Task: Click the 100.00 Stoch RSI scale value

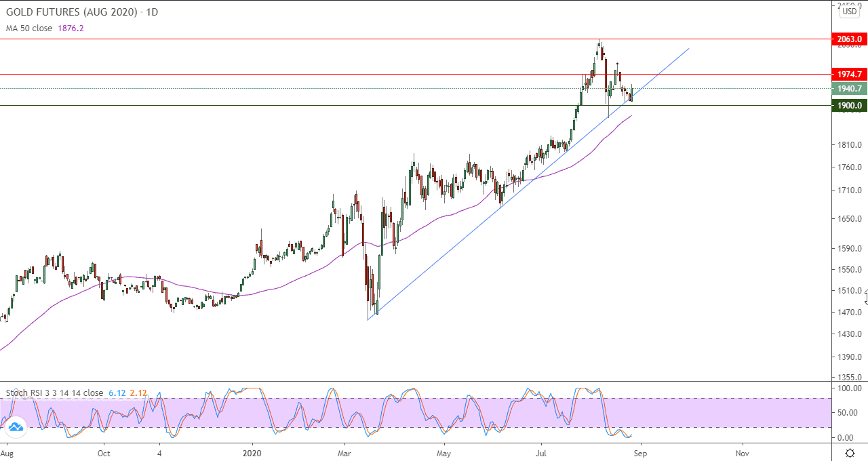Action: pyautogui.click(x=850, y=388)
